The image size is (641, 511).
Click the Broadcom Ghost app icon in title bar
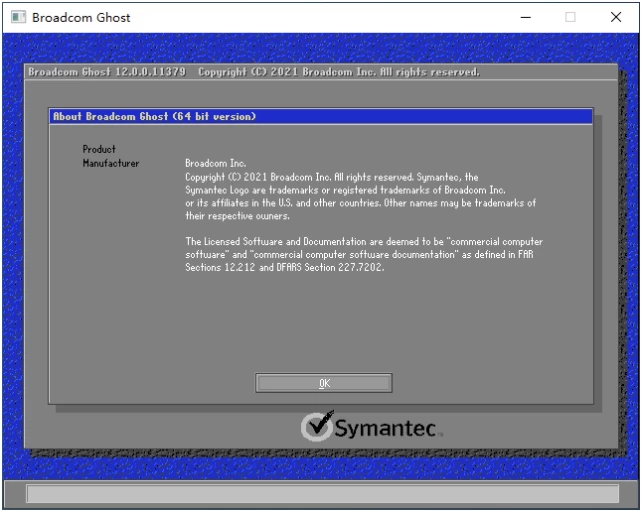click(x=17, y=17)
